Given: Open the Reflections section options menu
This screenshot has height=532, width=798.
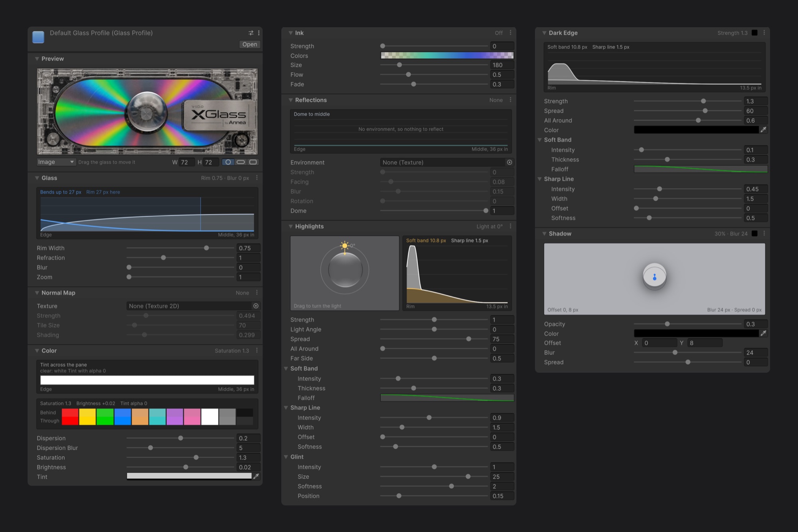Looking at the screenshot, I should pos(510,100).
